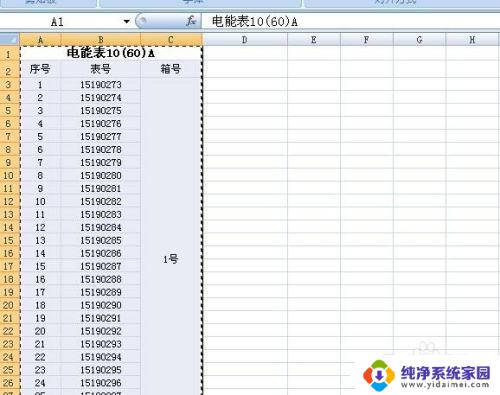This screenshot has width=500, height=395.
Task: Click cell with value 15190282
Action: [x=101, y=202]
